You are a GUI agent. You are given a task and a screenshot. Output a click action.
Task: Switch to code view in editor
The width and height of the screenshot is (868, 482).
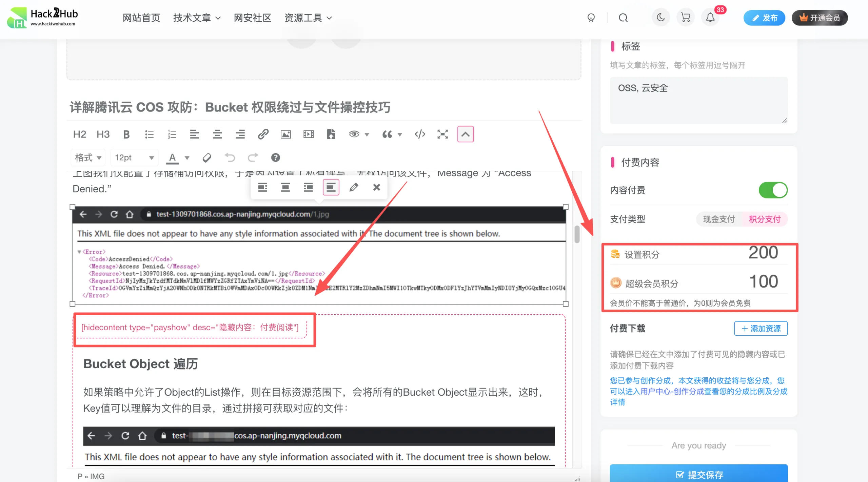point(419,134)
